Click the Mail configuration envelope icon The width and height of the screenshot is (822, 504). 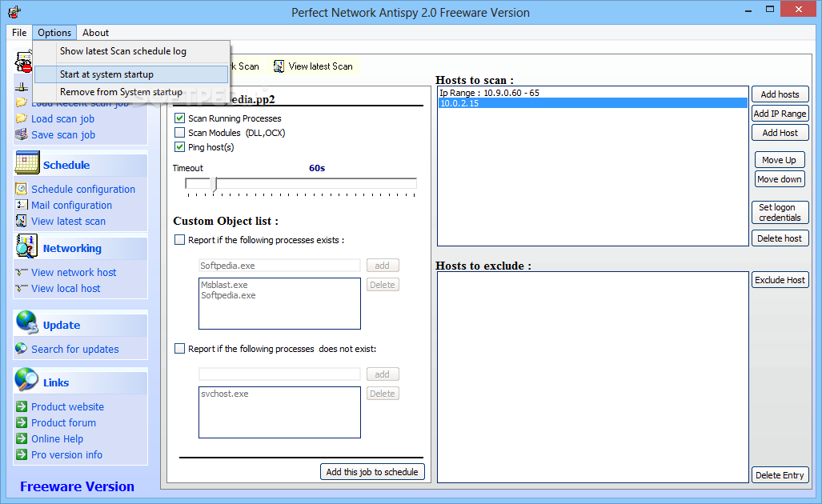21,205
